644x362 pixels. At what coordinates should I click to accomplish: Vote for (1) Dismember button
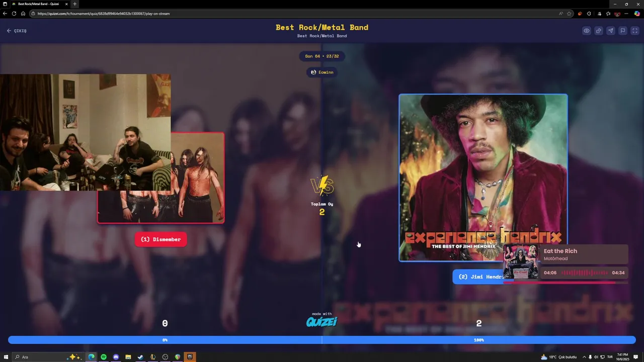pos(160,239)
